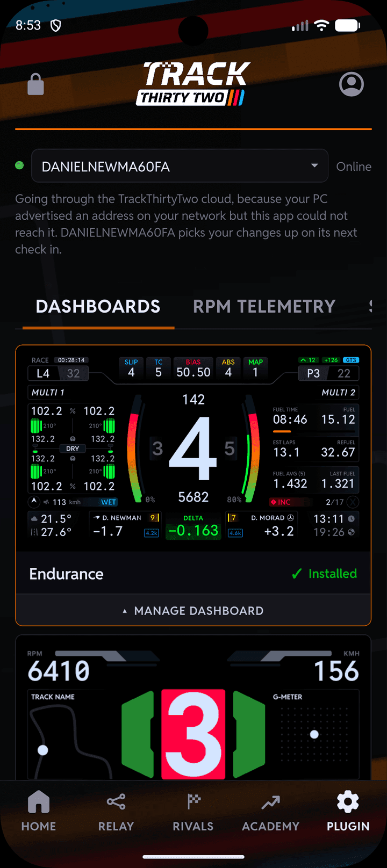Tap the Endurance dashboard title
Screen dimensions: 387x868
[x=66, y=574]
